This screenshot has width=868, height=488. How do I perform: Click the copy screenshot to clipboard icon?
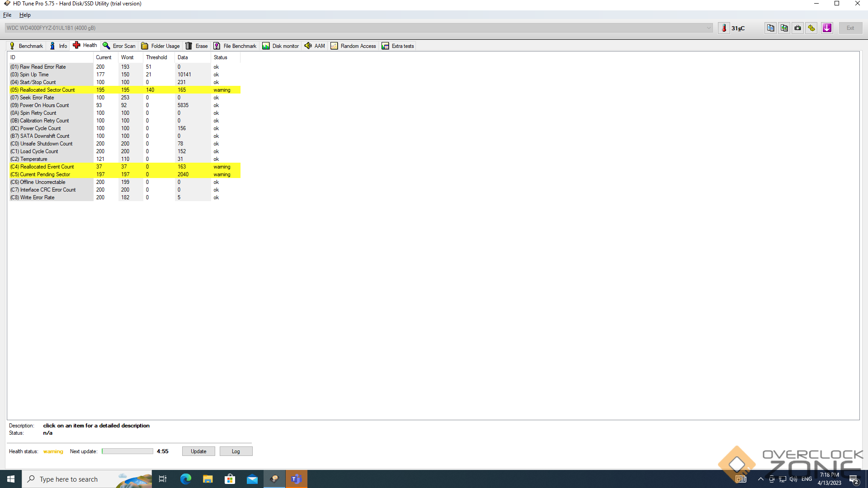784,28
